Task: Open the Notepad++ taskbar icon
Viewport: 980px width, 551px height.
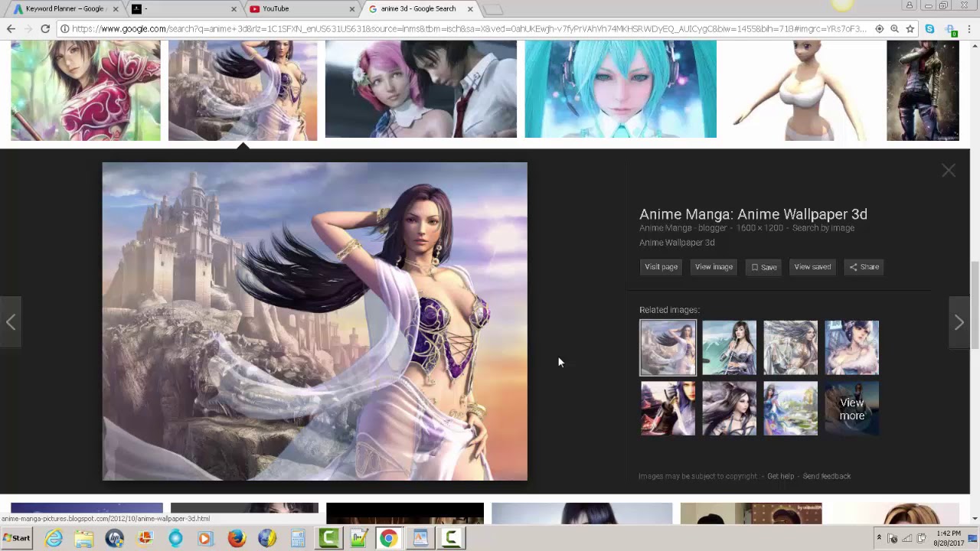Action: pos(358,538)
